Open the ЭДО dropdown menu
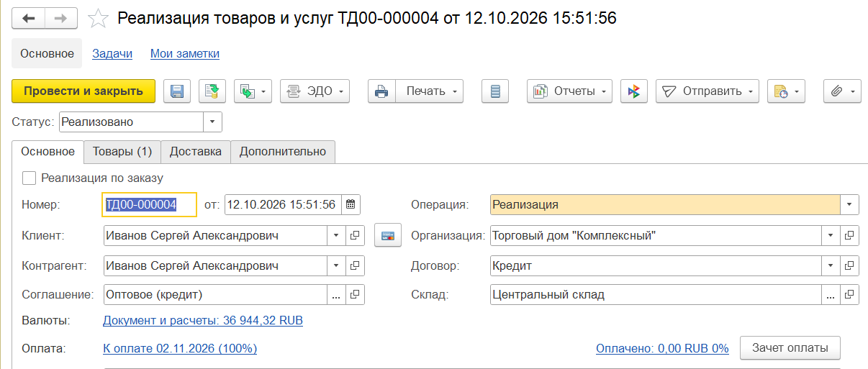This screenshot has width=868, height=369. (315, 91)
